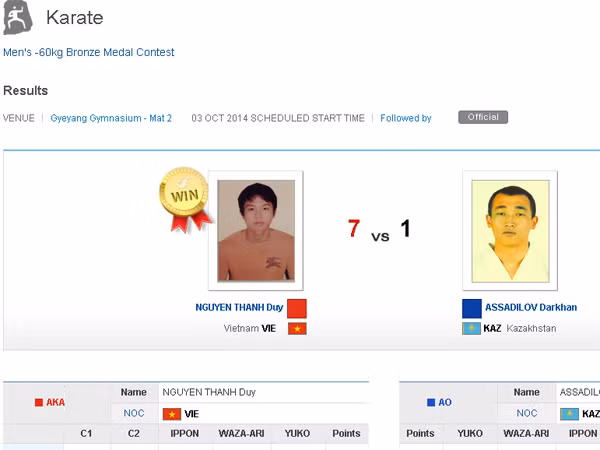Click the Name header in the AKA table
This screenshot has height=450, width=600.
click(134, 392)
